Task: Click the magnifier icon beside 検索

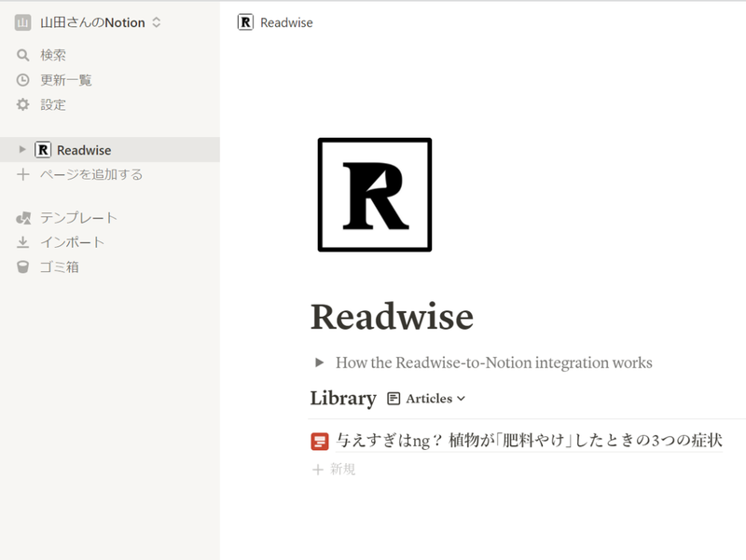Action: (22, 55)
